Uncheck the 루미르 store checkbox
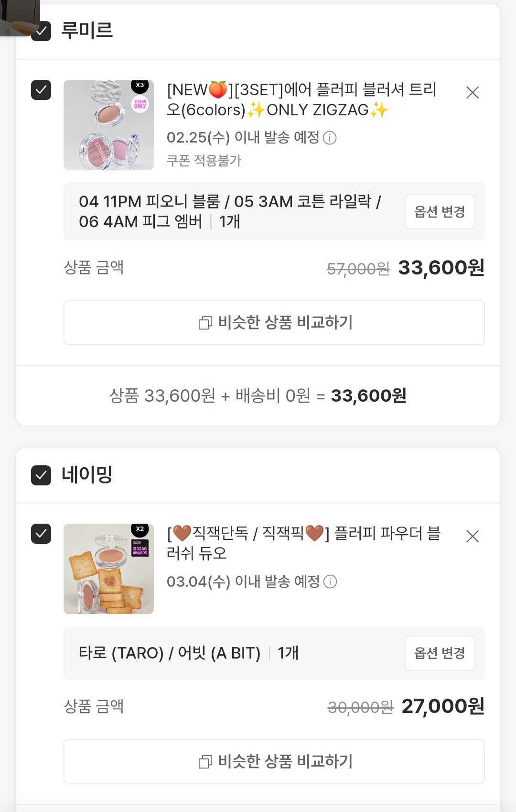 (x=42, y=32)
